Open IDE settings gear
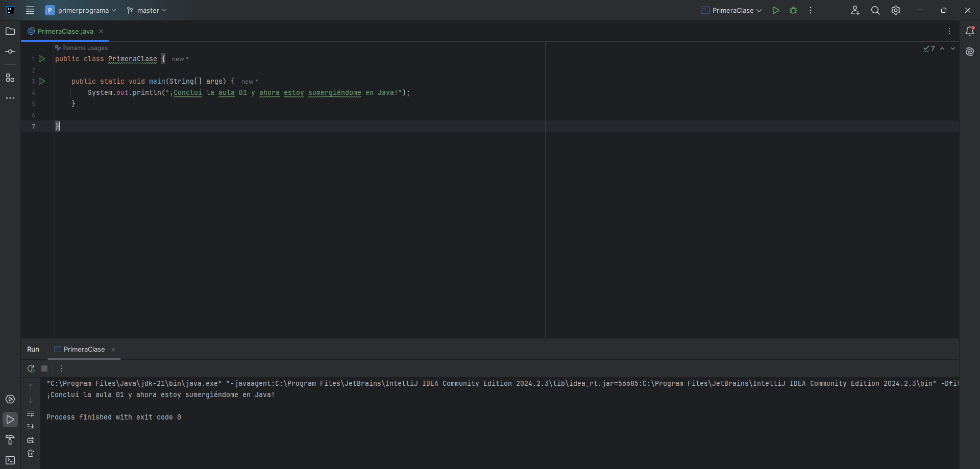Image resolution: width=980 pixels, height=469 pixels. [896, 10]
